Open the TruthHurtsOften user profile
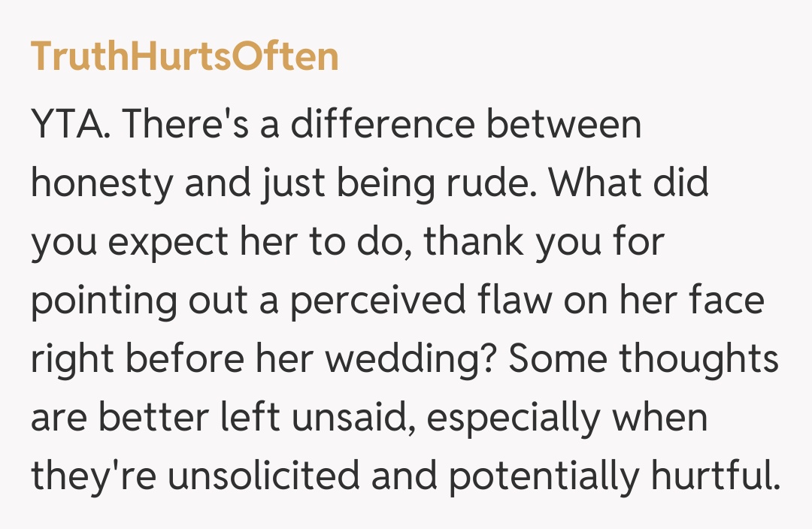 (184, 58)
